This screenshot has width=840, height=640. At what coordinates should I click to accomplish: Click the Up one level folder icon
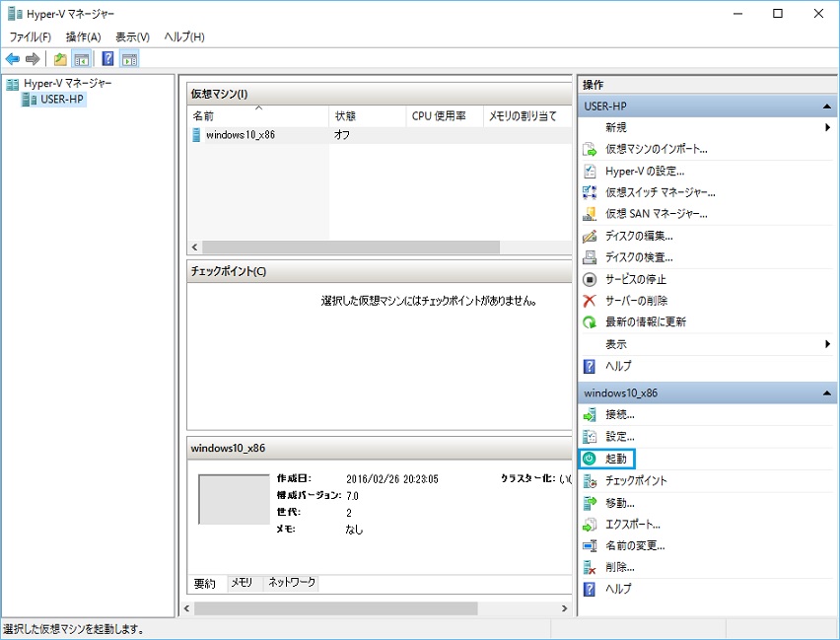tap(60, 59)
